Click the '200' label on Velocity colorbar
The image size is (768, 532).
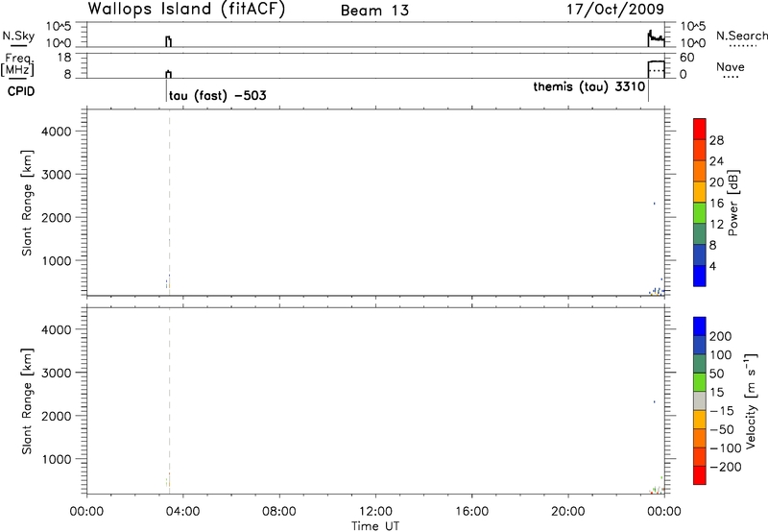point(721,336)
